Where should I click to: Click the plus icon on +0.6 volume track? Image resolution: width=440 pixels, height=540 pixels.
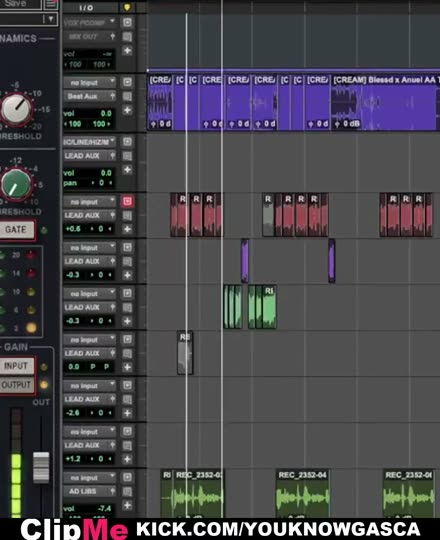pos(127,229)
